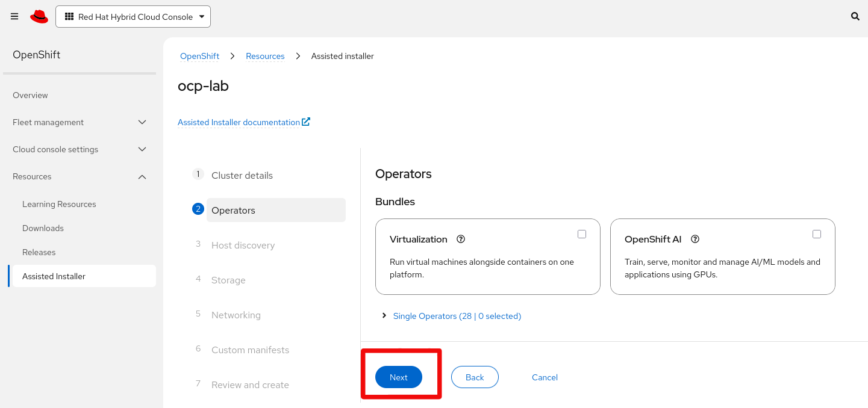Click external link icon beside documentation
The width and height of the screenshot is (868, 408).
306,122
